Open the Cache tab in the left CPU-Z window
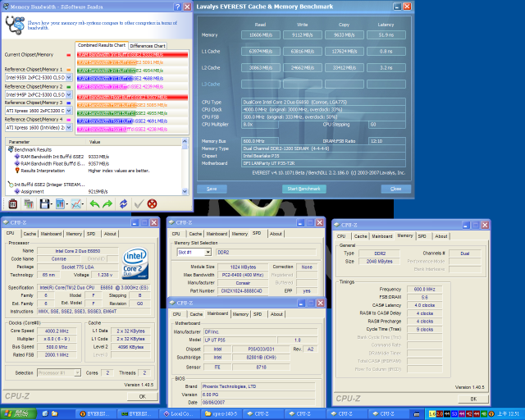The image size is (525, 420). [x=30, y=234]
